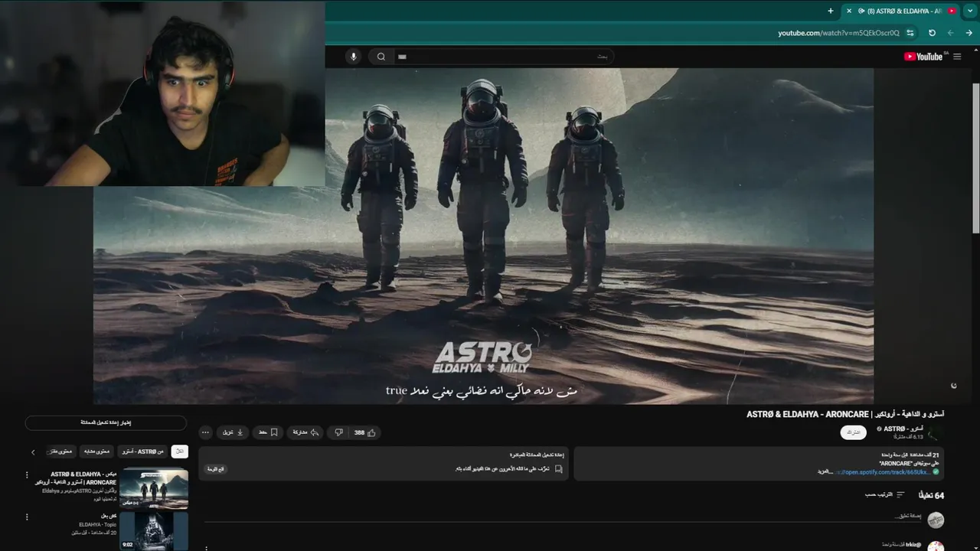Dislike the video with thumbs down

[x=338, y=432]
